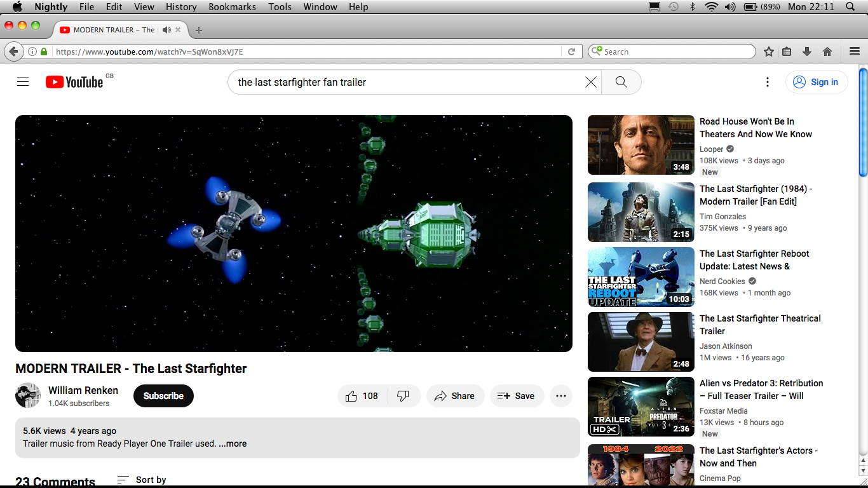Open the Nightly application menu
Viewport: 868px width, 488px height.
click(51, 7)
